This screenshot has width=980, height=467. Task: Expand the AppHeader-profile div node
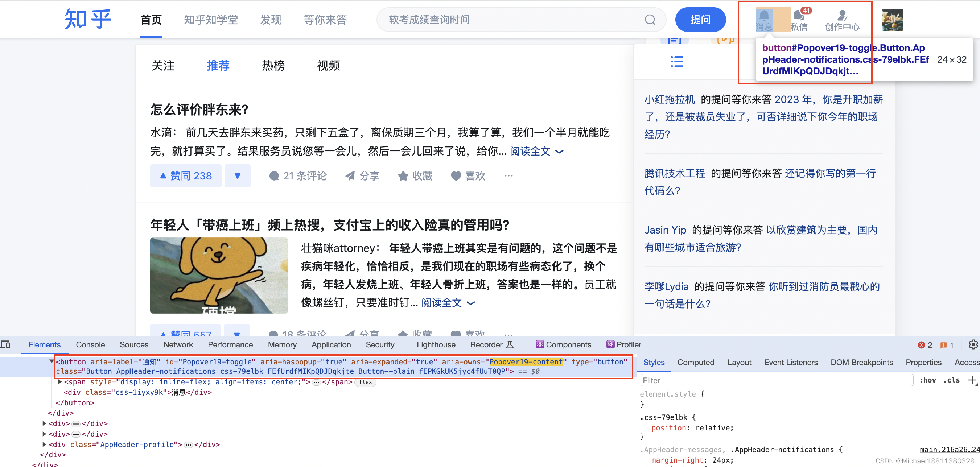tap(44, 444)
